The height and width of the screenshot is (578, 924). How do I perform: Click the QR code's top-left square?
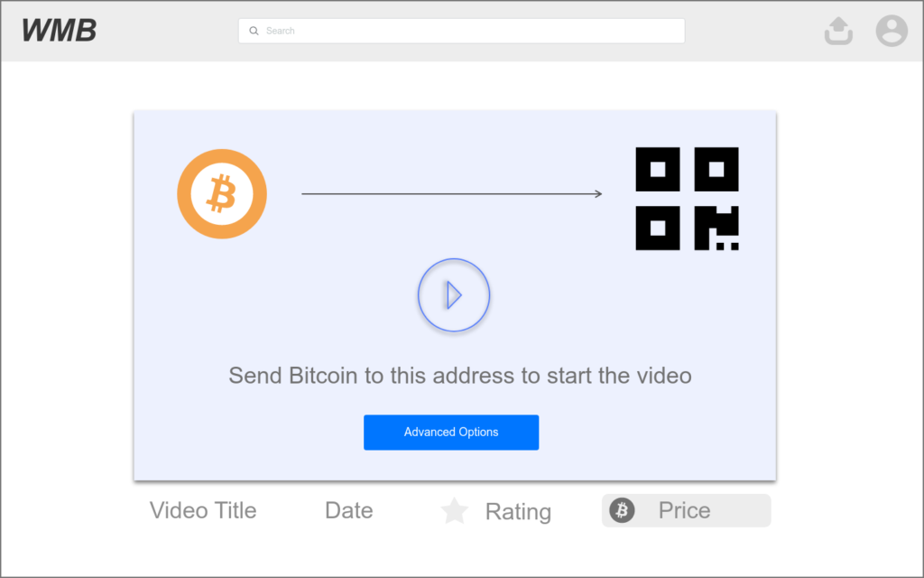[658, 169]
